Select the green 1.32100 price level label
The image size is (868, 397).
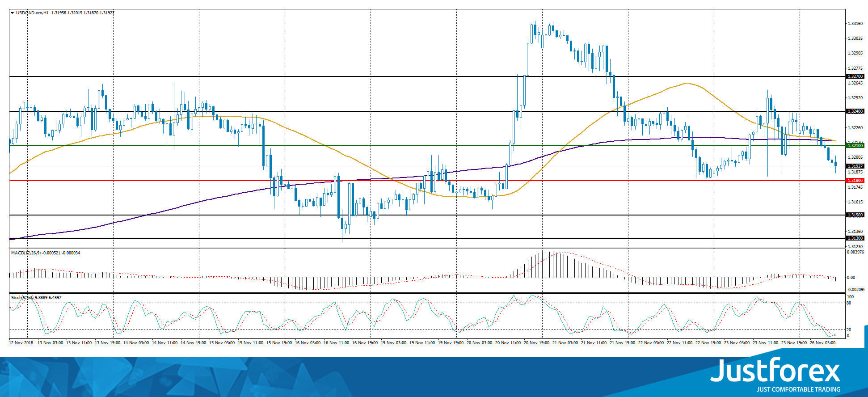click(855, 146)
